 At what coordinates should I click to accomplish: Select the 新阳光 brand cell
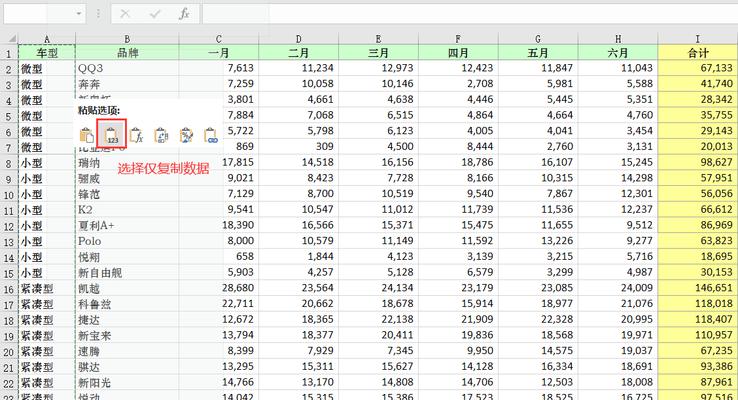click(x=127, y=383)
